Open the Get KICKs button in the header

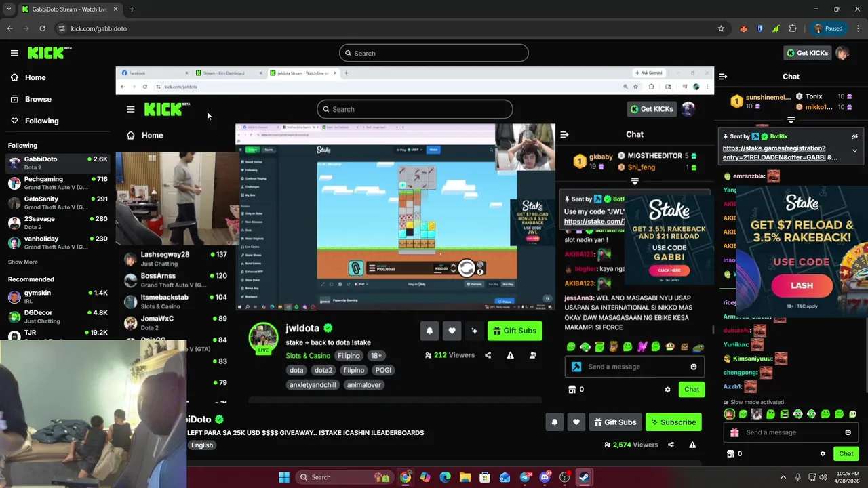pyautogui.click(x=807, y=53)
